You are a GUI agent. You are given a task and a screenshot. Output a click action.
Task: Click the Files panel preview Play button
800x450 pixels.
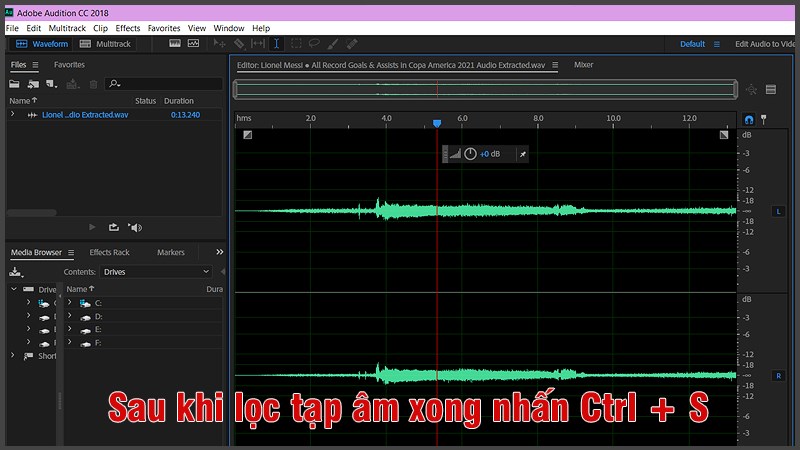[x=92, y=227]
